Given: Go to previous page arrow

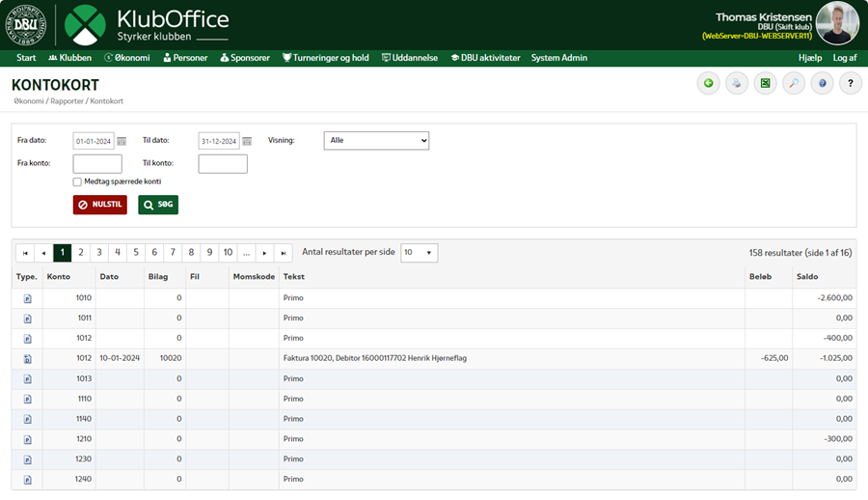Looking at the screenshot, I should [x=43, y=253].
